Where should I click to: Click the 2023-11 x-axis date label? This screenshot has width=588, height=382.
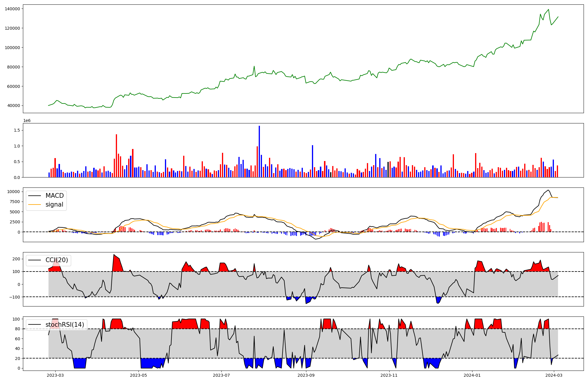pos(389,375)
